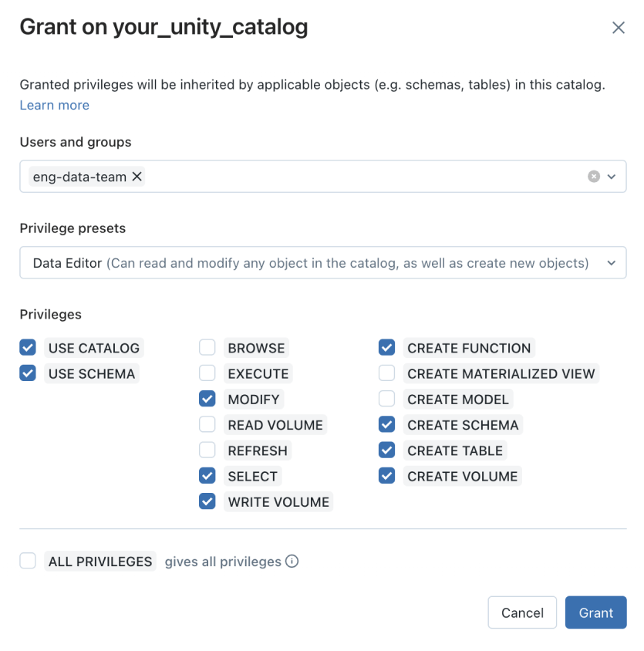Open the Learn more link
The width and height of the screenshot is (644, 651).
[x=54, y=105]
